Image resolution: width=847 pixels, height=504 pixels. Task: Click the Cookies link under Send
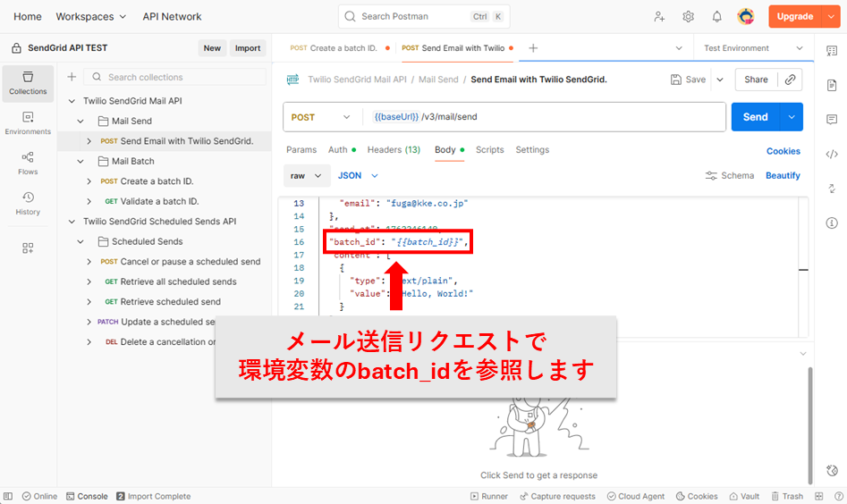tap(783, 152)
